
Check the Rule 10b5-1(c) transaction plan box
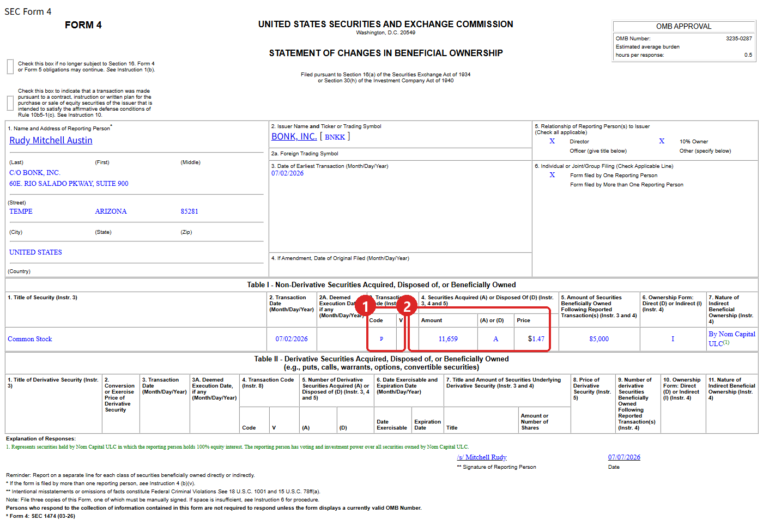tap(10, 103)
